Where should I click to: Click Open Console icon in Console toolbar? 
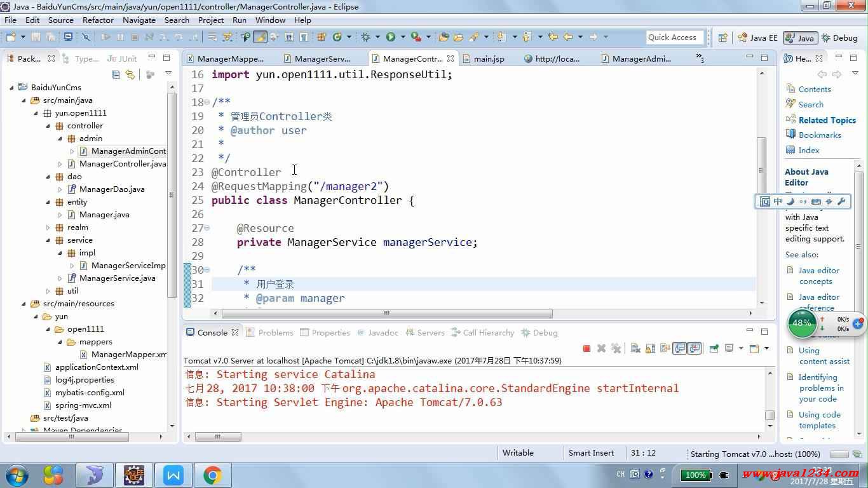pyautogui.click(x=754, y=348)
